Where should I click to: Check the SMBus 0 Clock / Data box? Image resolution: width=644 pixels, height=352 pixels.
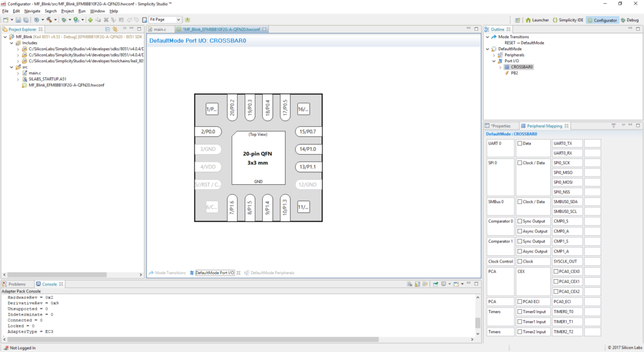point(519,202)
